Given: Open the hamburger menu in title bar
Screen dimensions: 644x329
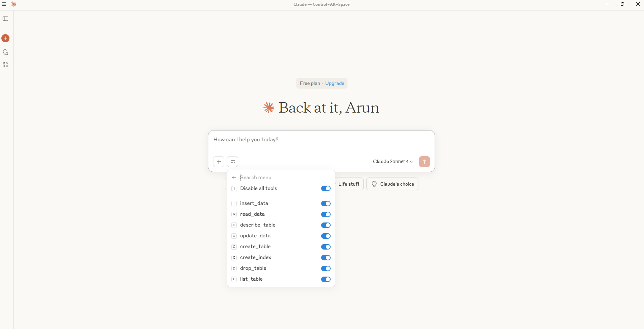Looking at the screenshot, I should (x=4, y=4).
